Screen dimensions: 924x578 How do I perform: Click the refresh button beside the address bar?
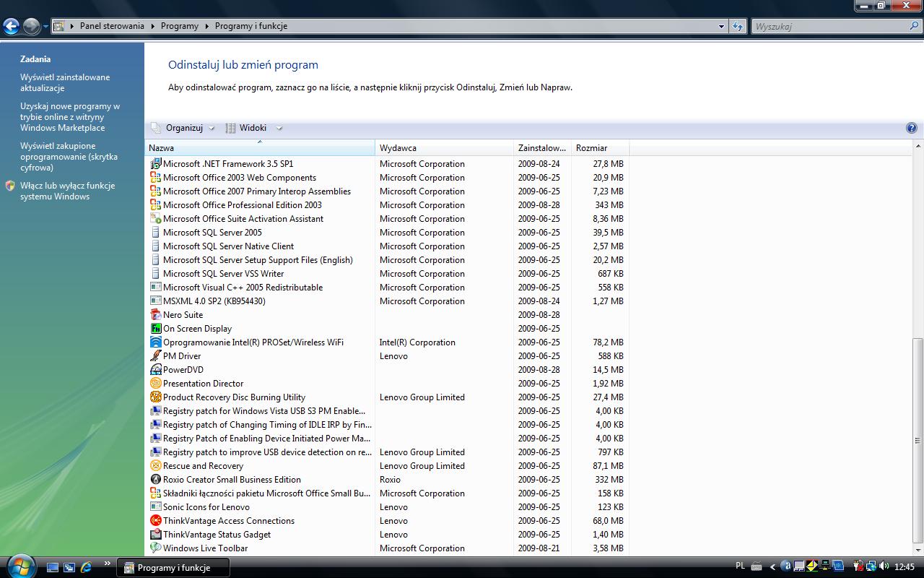pyautogui.click(x=737, y=26)
